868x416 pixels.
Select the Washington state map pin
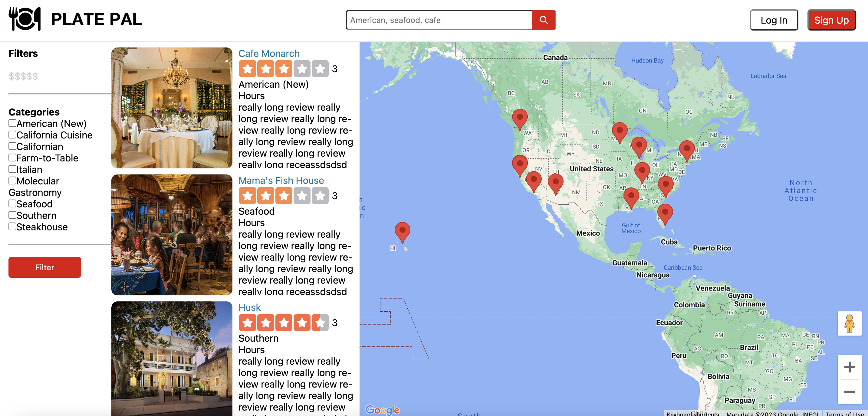pyautogui.click(x=520, y=119)
